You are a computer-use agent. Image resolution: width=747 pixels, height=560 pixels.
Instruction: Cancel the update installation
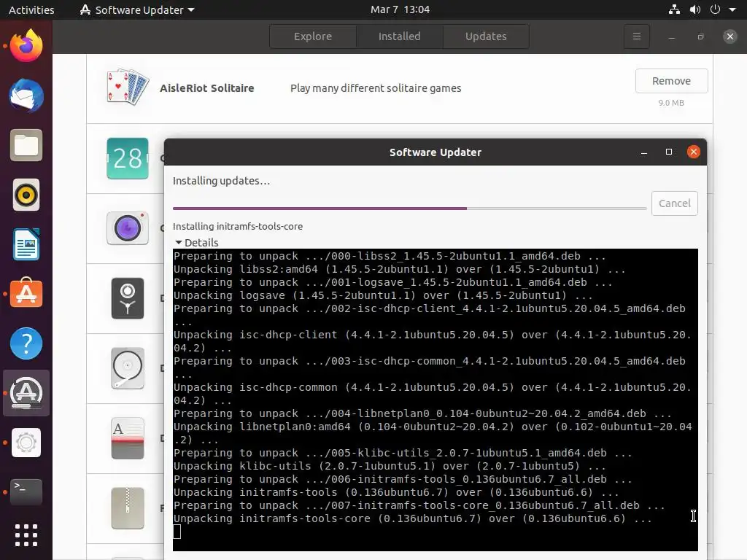pyautogui.click(x=674, y=203)
